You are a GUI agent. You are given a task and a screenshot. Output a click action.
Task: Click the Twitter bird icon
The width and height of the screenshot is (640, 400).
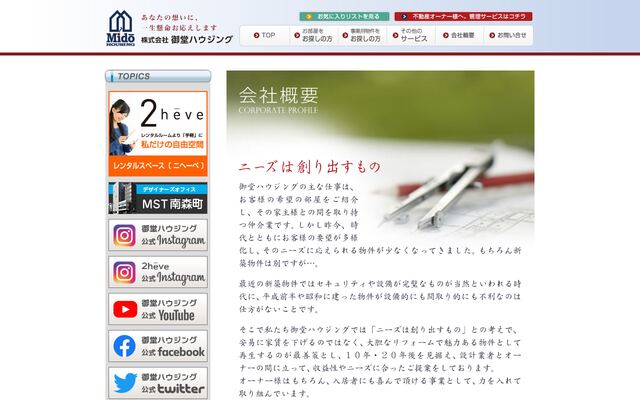click(125, 383)
